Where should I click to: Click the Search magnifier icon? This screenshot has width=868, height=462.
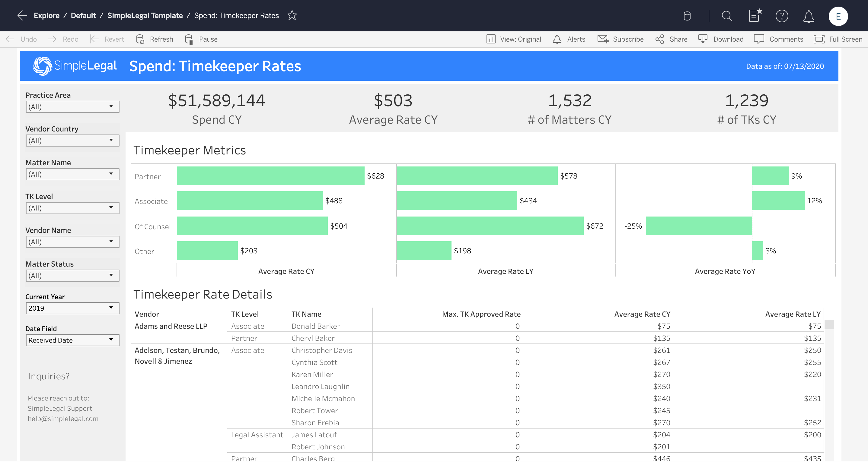(x=727, y=15)
